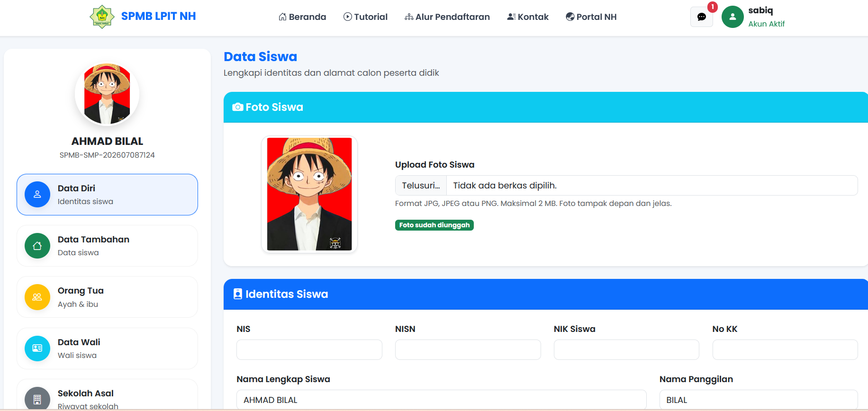This screenshot has width=868, height=411.
Task: Click the AHMAD BILAL name in sidebar
Action: [107, 141]
